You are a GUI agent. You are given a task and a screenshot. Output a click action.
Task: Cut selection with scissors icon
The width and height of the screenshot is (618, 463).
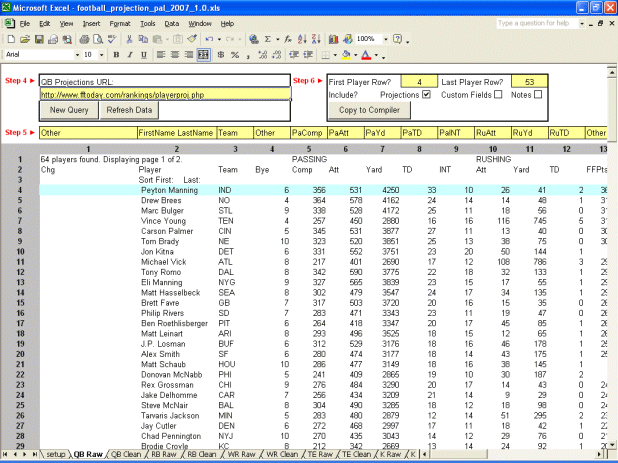coord(129,39)
